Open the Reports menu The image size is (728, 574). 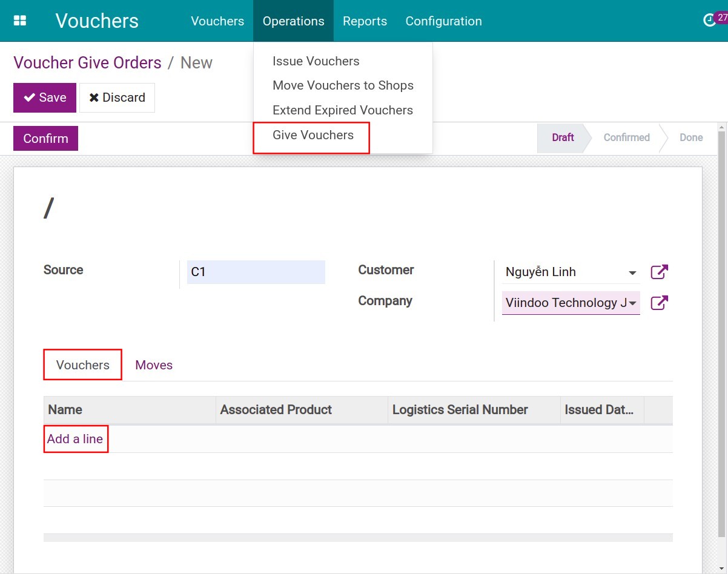coord(365,21)
